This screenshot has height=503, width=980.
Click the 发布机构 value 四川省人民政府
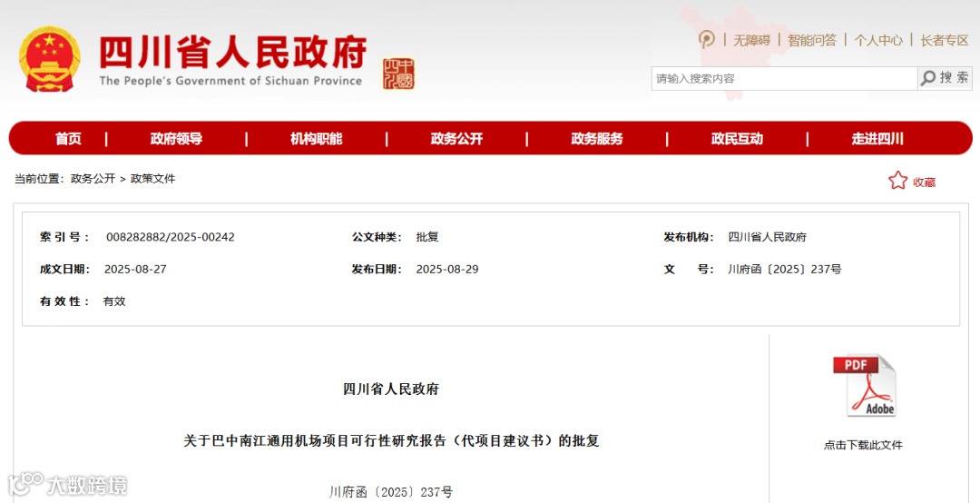pyautogui.click(x=768, y=237)
